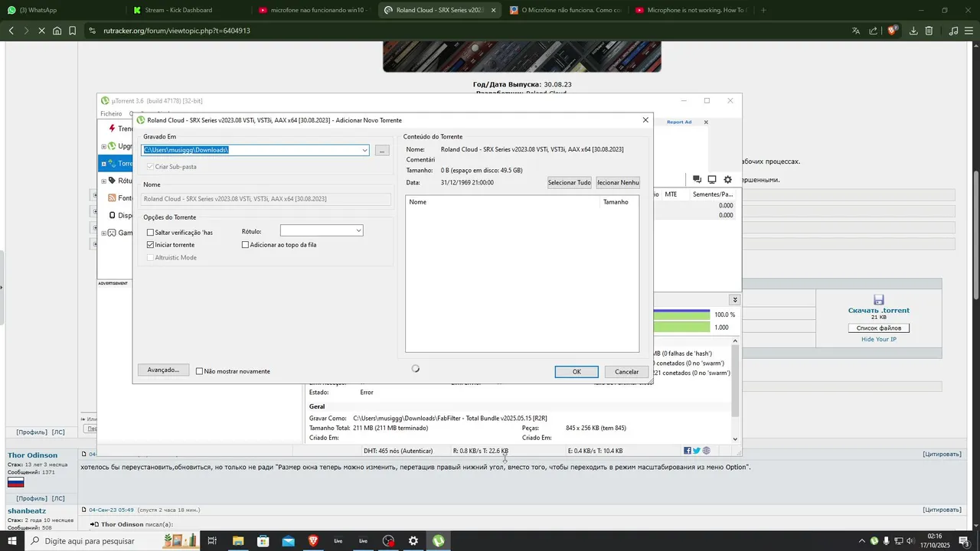This screenshot has height=551, width=980.
Task: Close the Adicionar Novo Torrente dialog
Action: point(645,120)
